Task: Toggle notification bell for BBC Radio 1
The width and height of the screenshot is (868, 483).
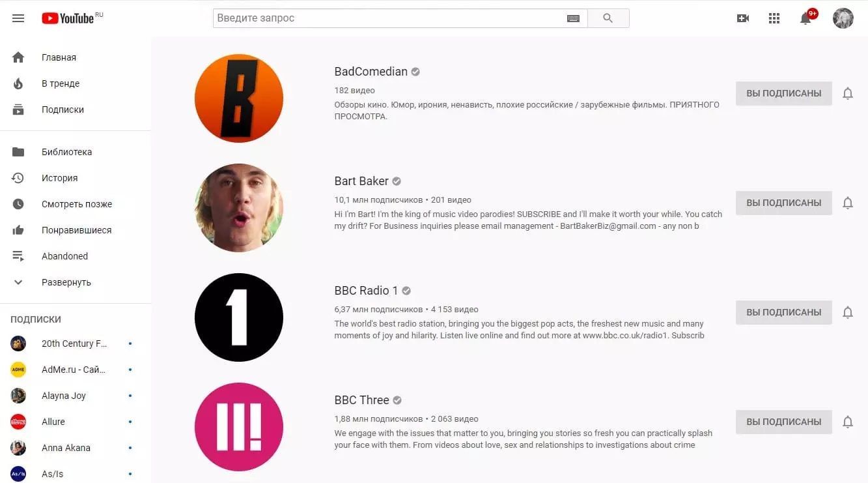Action: coord(848,312)
